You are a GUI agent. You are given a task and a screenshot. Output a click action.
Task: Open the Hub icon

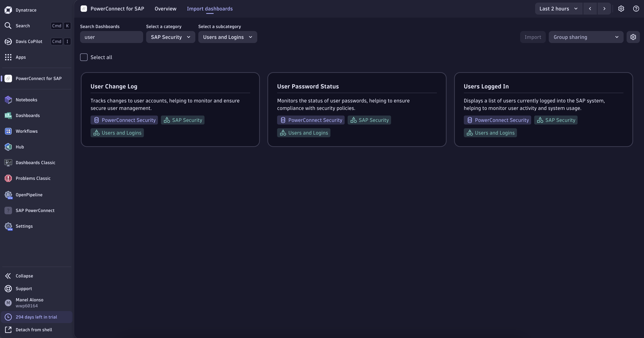point(8,147)
